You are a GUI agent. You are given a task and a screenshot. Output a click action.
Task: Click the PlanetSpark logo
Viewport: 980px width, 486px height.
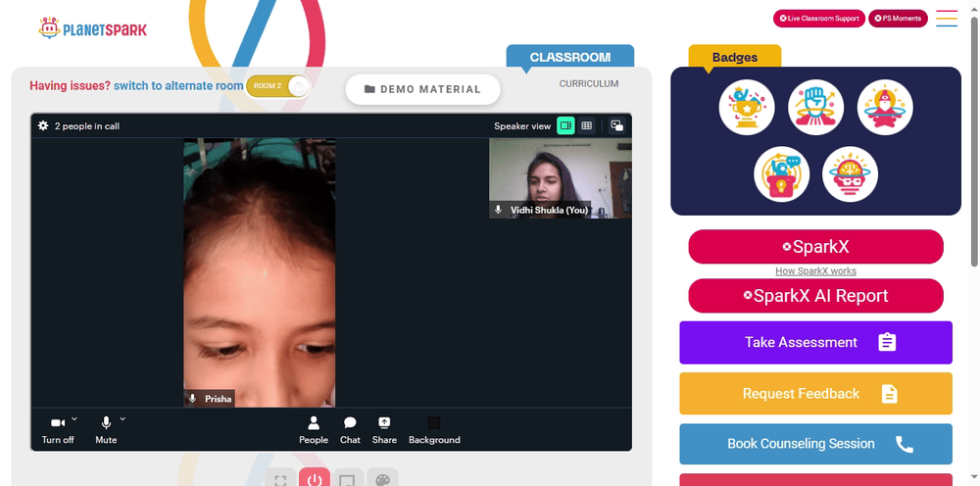coord(92,28)
